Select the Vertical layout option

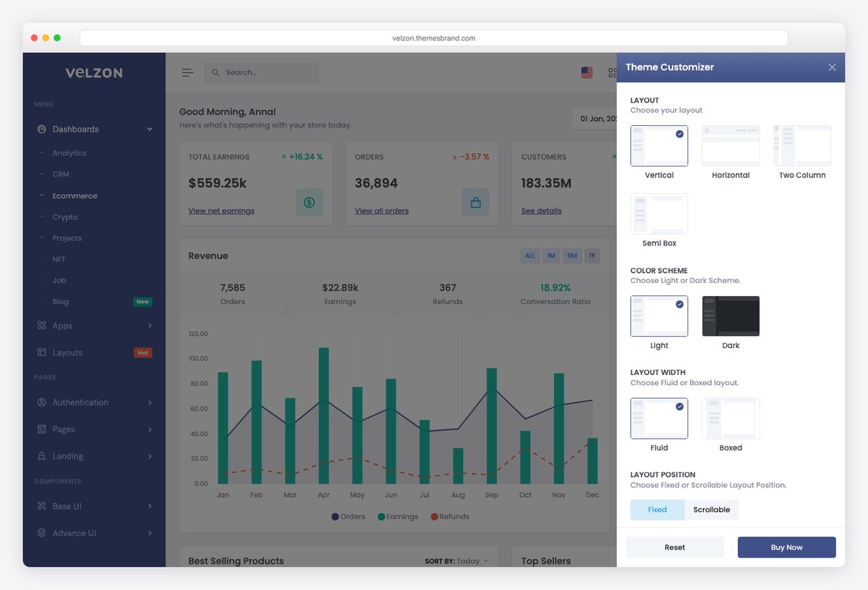point(659,146)
